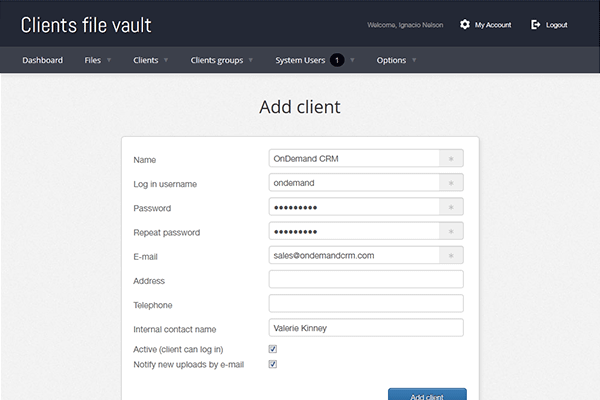Click the asterisk icon in Password field
Screen dimensions: 600x400
click(451, 207)
